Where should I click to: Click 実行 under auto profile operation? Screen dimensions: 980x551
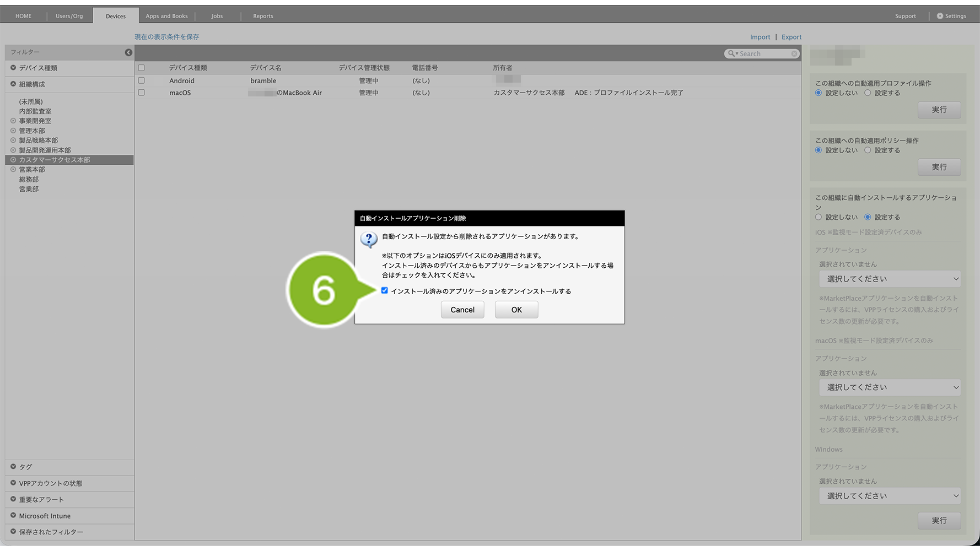tap(939, 110)
